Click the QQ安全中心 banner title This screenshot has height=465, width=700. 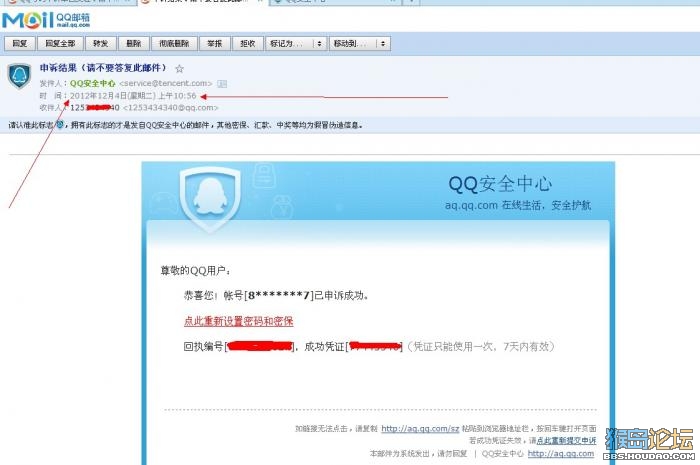tap(500, 184)
